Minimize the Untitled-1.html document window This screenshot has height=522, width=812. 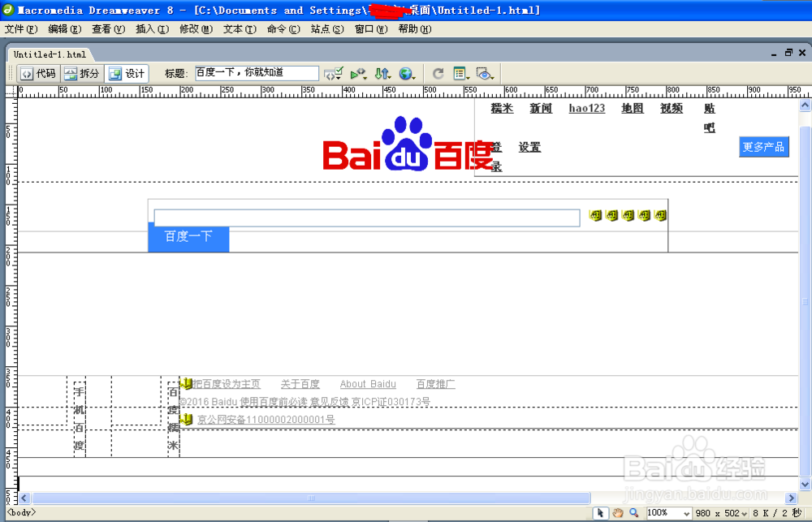774,54
